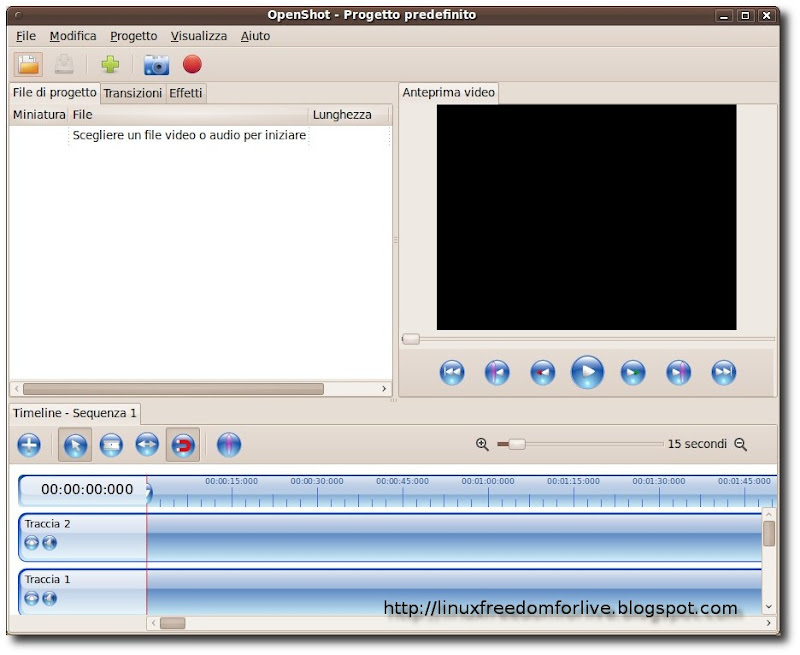Click right arrow of project files scrollbar

[384, 389]
